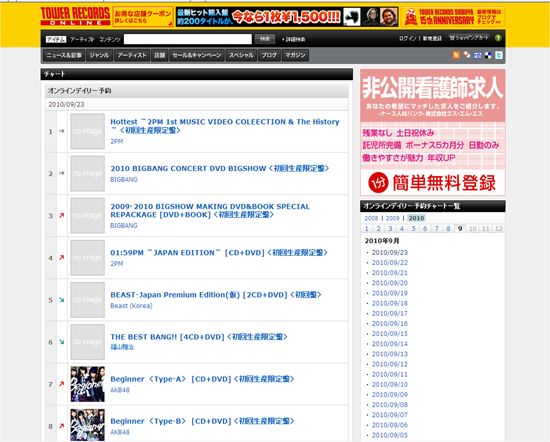Click no-image thumbnail for rank 1 item

88,131
